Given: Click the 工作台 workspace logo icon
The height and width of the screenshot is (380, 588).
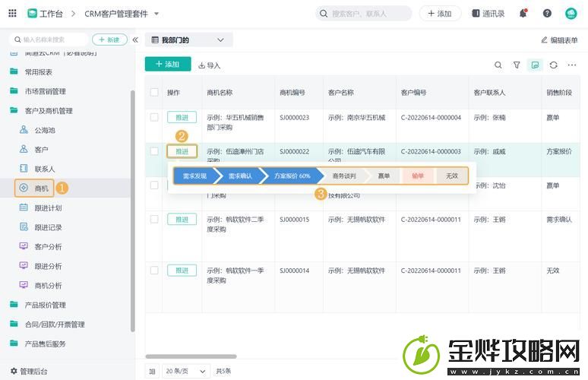Looking at the screenshot, I should [x=32, y=14].
